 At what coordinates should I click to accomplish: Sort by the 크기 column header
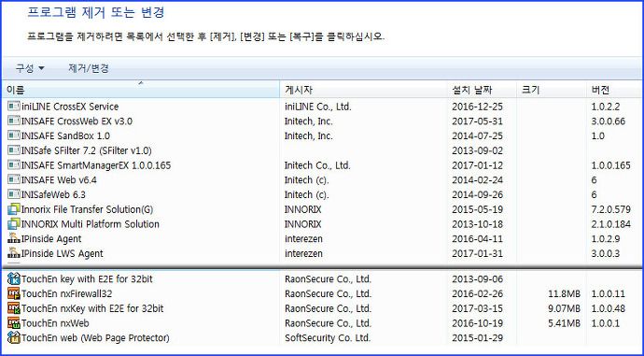coord(552,90)
